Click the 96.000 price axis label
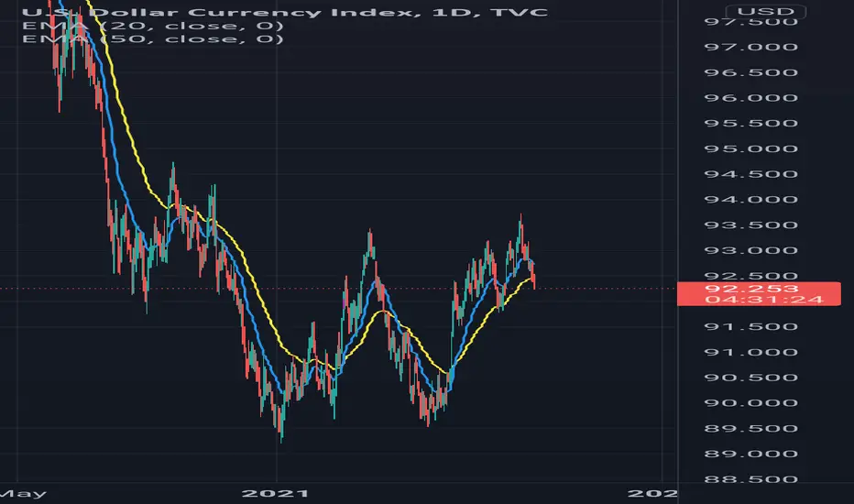 (751, 98)
